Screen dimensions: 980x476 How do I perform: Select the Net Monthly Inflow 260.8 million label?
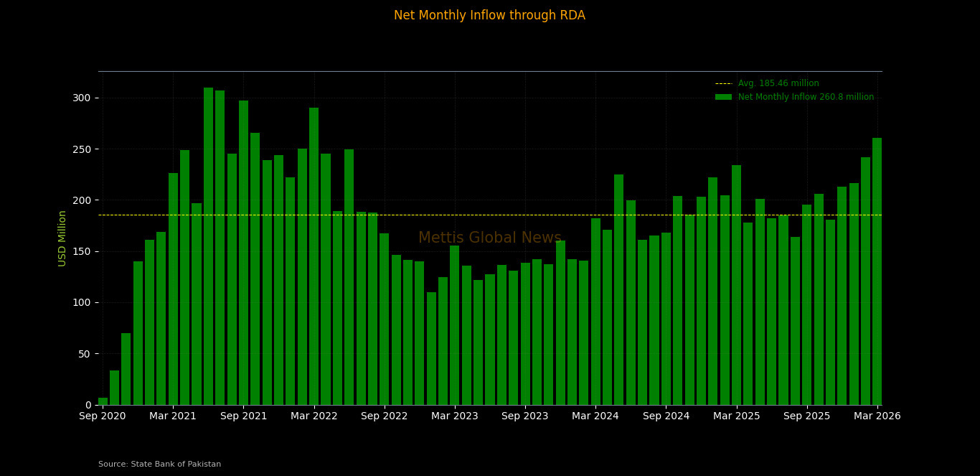point(806,97)
